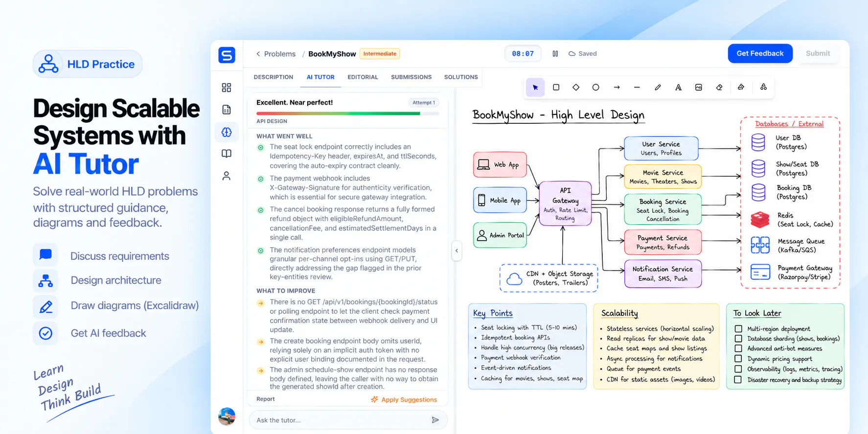Check the Multi-region deployment checkbox
868x434 pixels.
(x=738, y=329)
